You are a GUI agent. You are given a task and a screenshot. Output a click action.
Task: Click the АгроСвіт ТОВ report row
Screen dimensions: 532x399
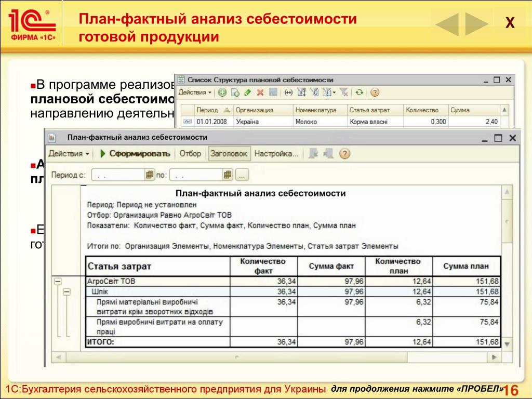pyautogui.click(x=293, y=281)
